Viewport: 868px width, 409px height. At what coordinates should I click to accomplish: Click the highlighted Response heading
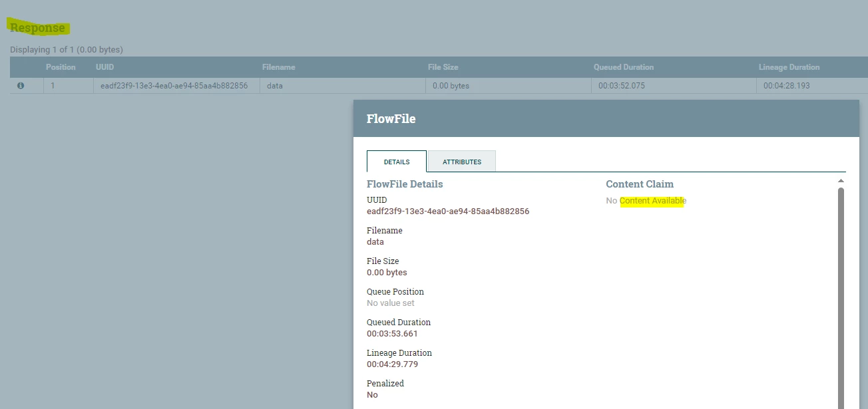pos(37,28)
